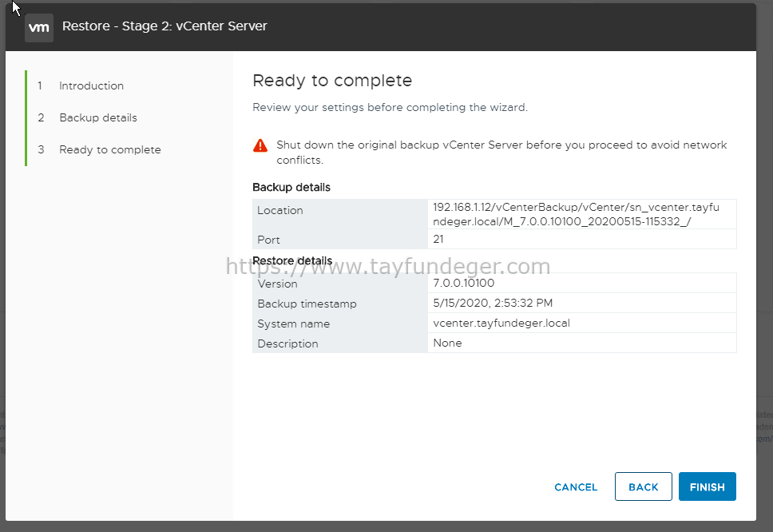
Task: Select the Description value None
Action: coord(447,343)
